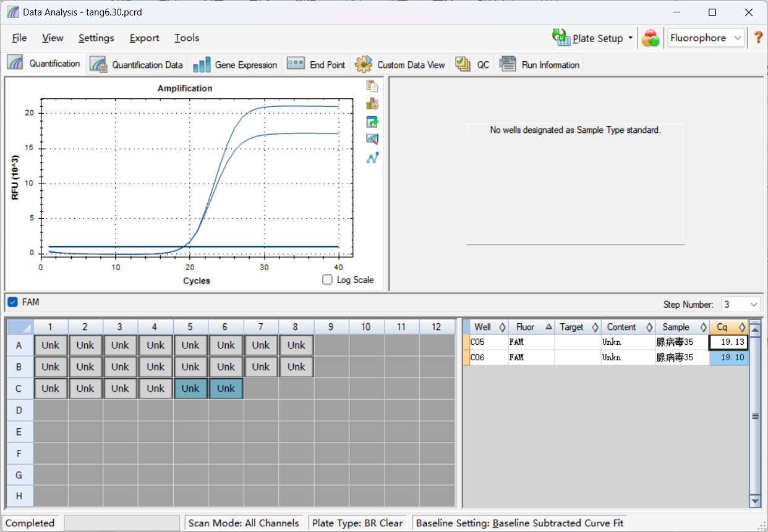Image resolution: width=768 pixels, height=532 pixels.
Task: Select the Quantification tab
Action: click(45, 64)
